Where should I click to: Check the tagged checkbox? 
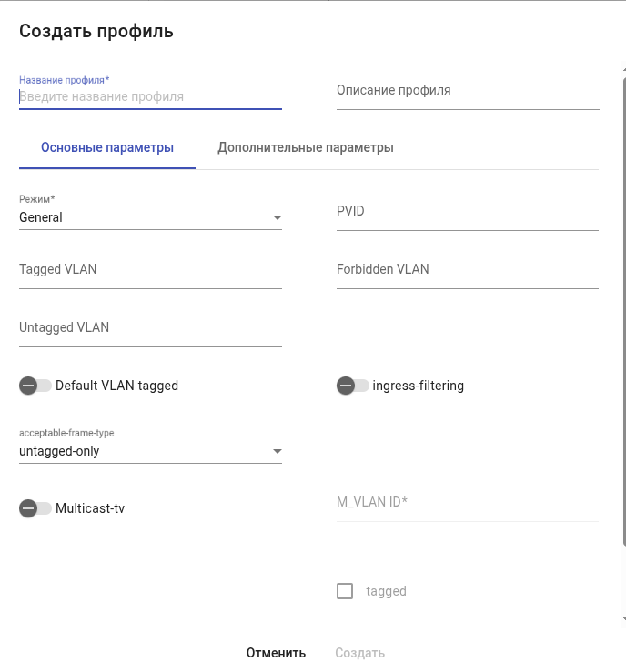click(x=345, y=591)
